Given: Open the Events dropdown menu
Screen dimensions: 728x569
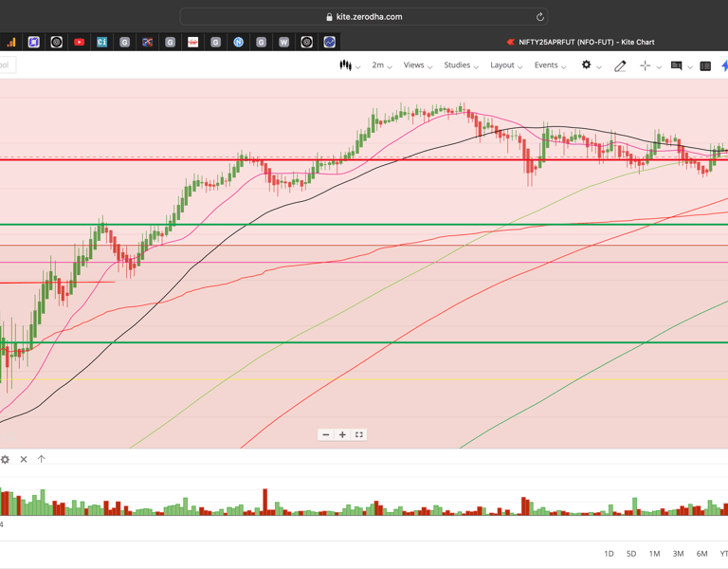Looking at the screenshot, I should [x=550, y=65].
